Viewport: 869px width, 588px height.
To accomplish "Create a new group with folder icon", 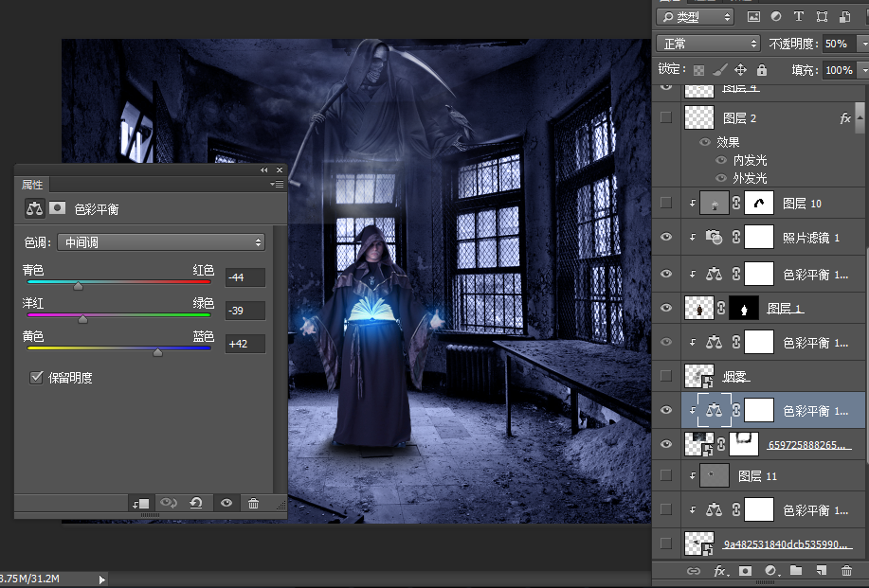I will click(x=796, y=571).
